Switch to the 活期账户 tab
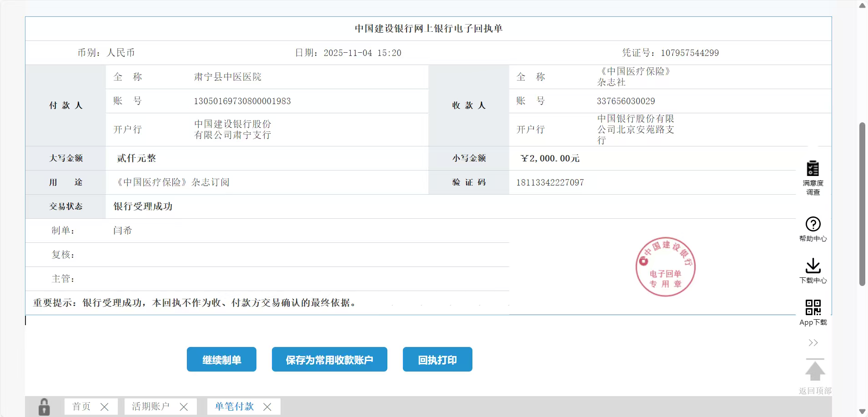 [151, 407]
